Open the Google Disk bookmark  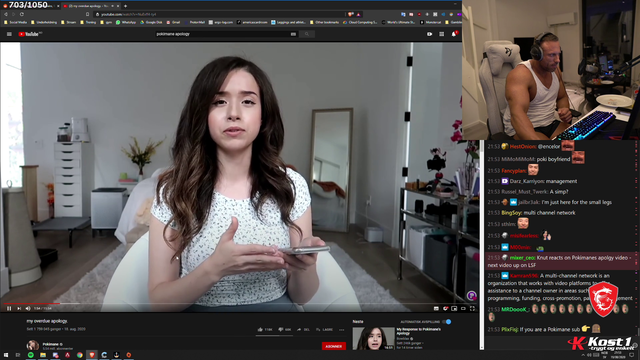click(x=151, y=22)
